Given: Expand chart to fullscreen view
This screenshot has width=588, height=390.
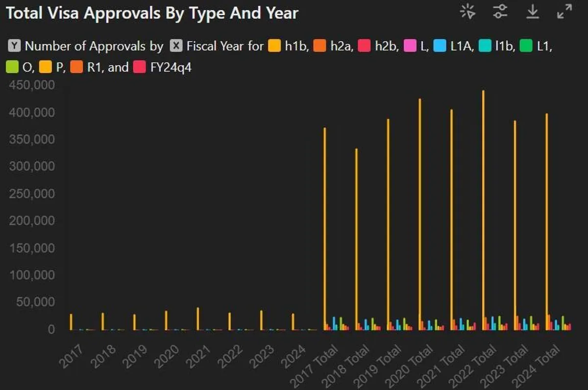Looking at the screenshot, I should tap(565, 12).
